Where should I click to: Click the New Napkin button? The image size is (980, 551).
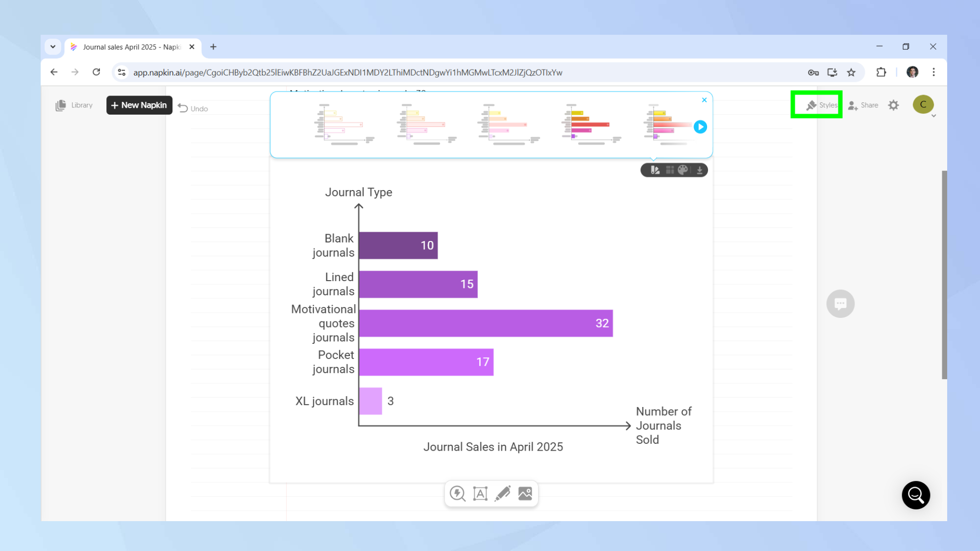coord(139,105)
